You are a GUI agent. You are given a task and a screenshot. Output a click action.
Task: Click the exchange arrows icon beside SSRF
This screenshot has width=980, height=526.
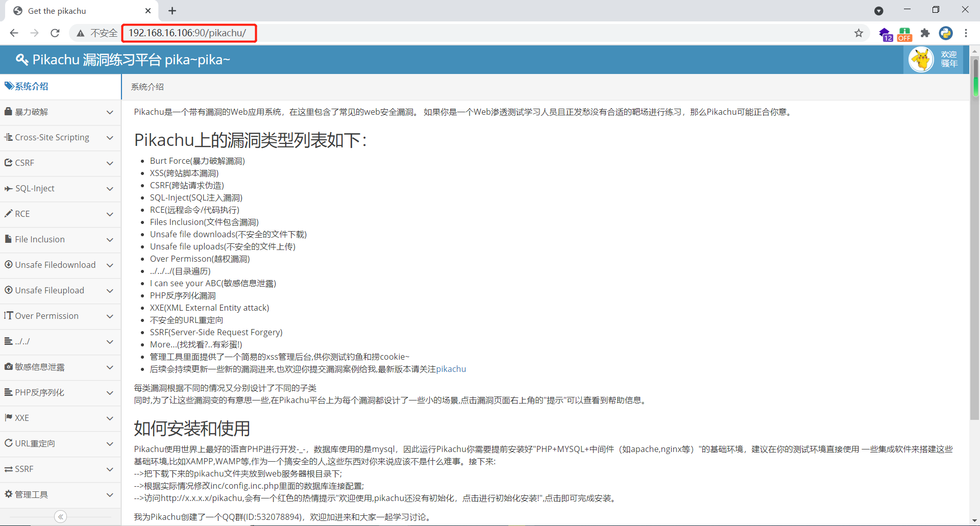[8, 469]
